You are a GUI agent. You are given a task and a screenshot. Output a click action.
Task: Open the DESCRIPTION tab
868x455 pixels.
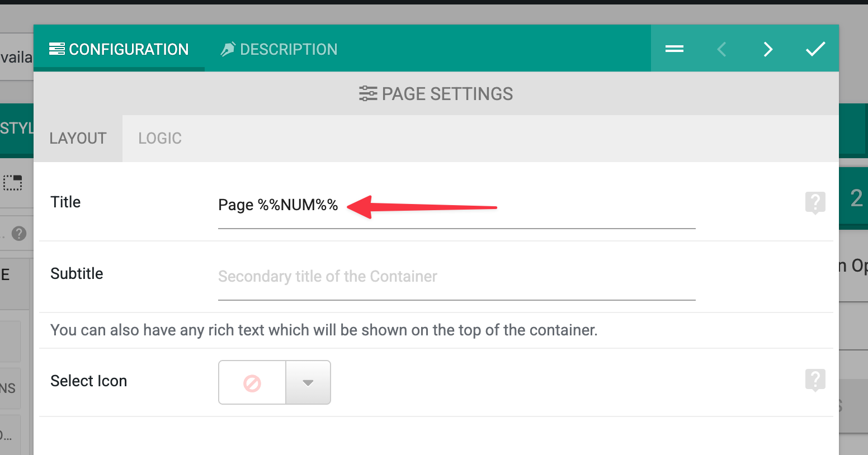coord(279,49)
